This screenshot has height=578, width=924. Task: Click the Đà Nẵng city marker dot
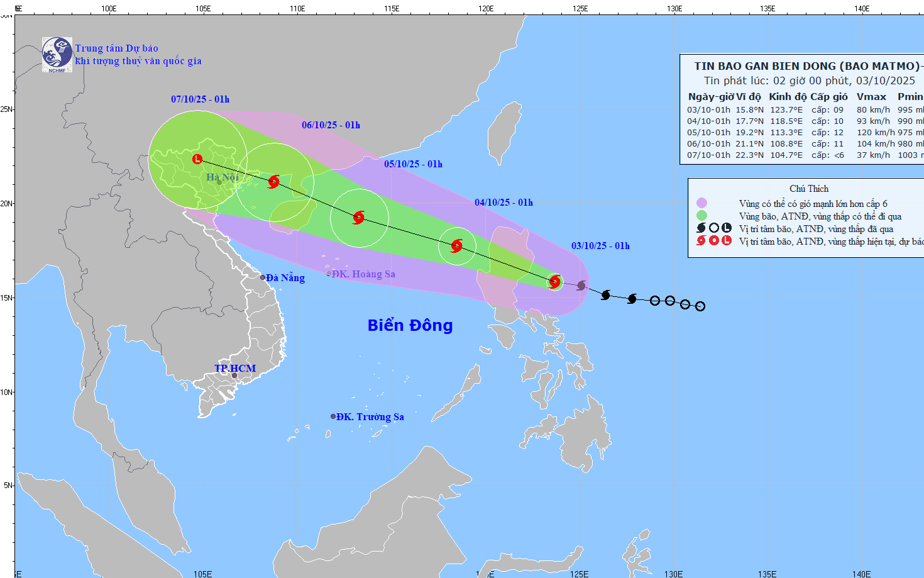pos(263,277)
